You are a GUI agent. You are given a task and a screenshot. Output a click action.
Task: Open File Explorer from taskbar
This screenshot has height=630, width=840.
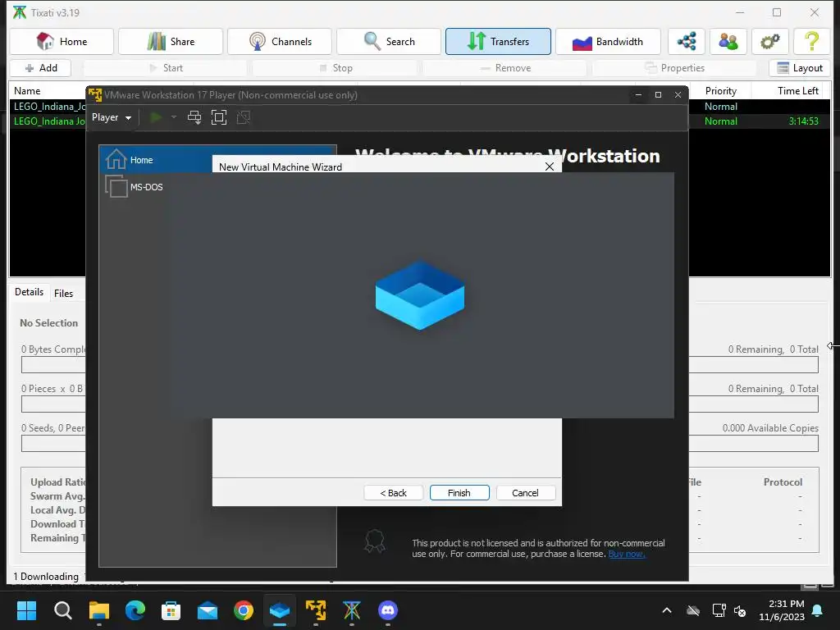tap(99, 610)
